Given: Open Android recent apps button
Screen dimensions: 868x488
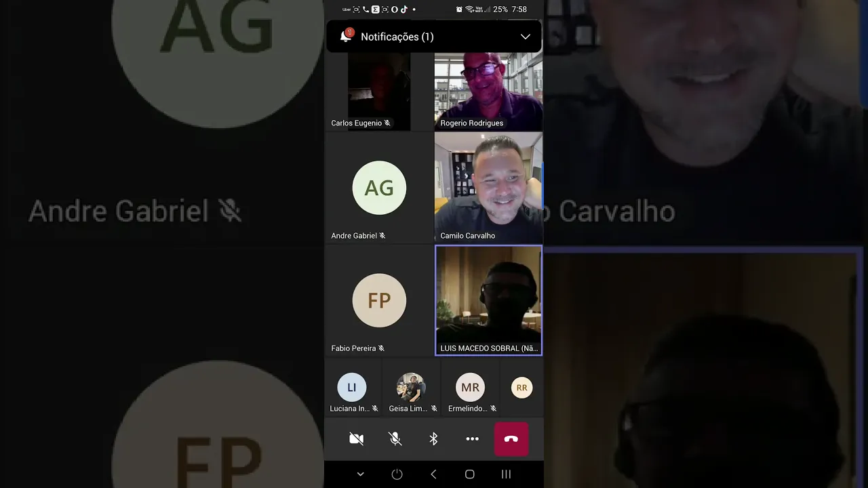Looking at the screenshot, I should tap(506, 474).
